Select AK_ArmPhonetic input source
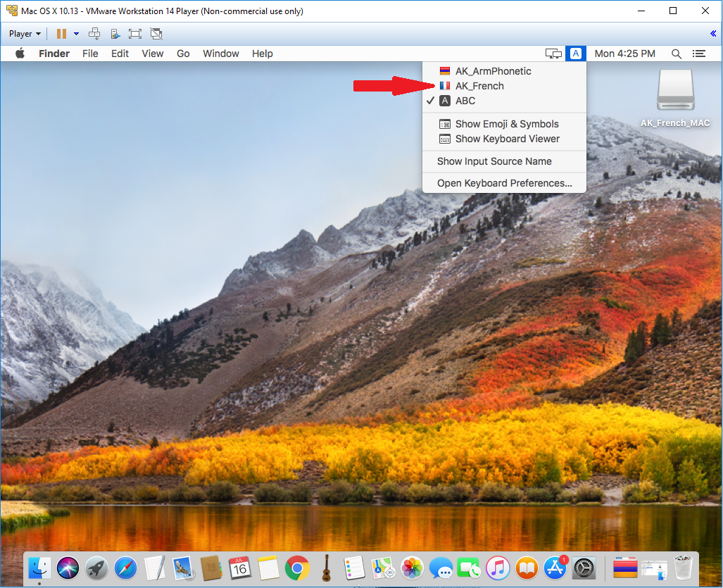This screenshot has width=723, height=588. tap(505, 71)
